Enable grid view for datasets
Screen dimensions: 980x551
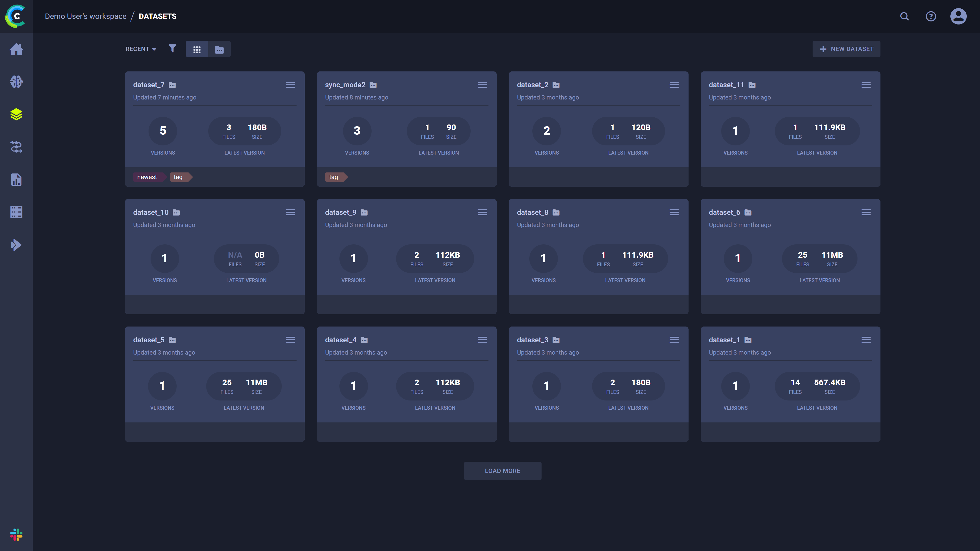tap(197, 49)
